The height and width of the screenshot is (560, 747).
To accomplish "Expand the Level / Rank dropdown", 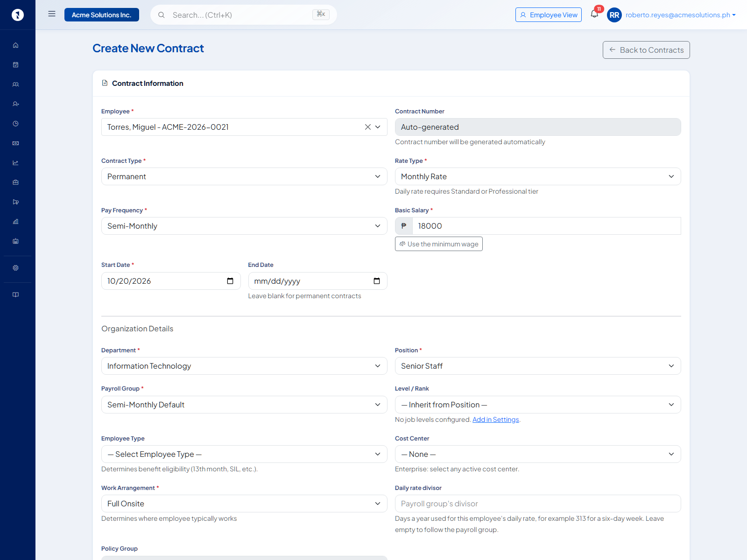I will (538, 405).
